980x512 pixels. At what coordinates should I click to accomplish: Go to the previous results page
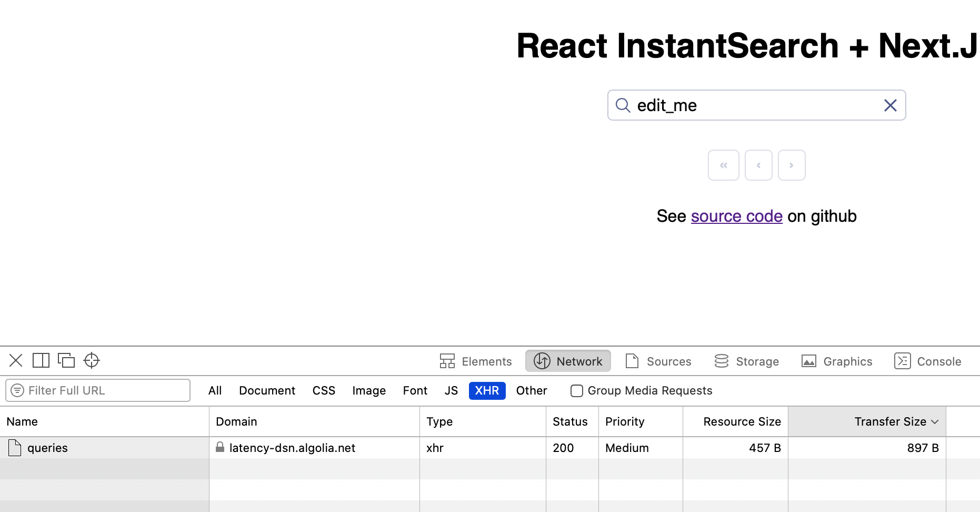click(x=758, y=165)
